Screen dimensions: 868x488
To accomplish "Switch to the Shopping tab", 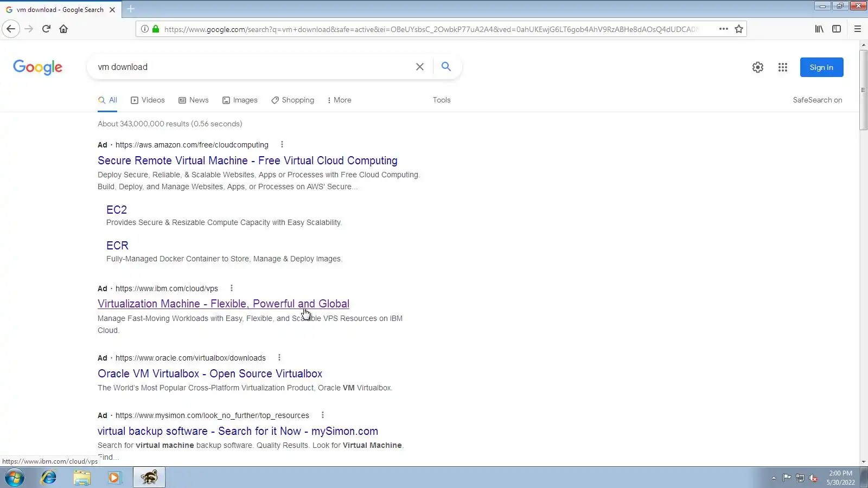I will 293,100.
